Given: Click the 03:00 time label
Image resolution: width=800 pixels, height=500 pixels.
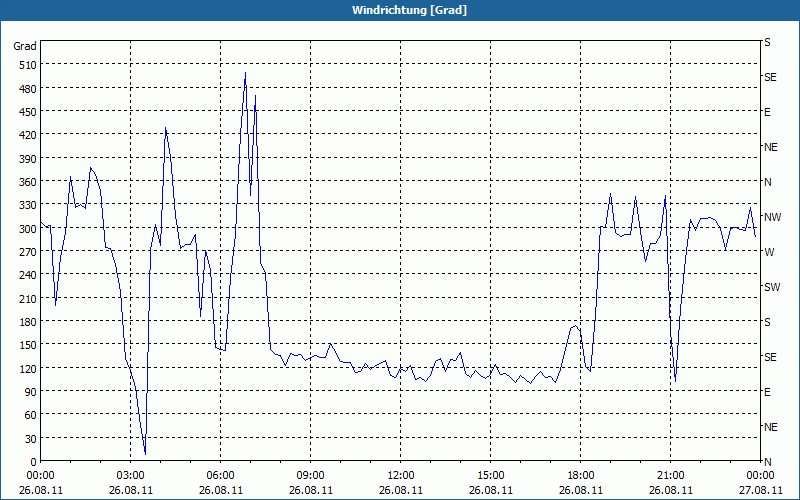Looking at the screenshot, I should tap(131, 476).
